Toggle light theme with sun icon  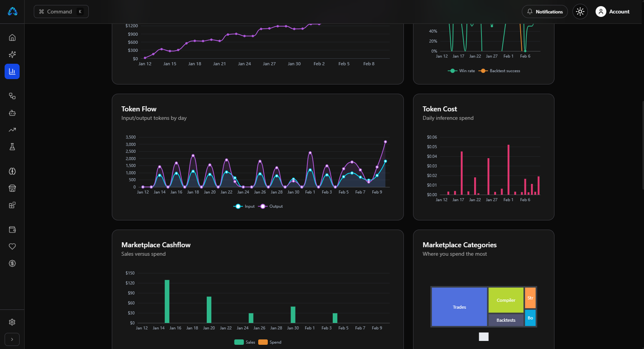click(x=580, y=12)
